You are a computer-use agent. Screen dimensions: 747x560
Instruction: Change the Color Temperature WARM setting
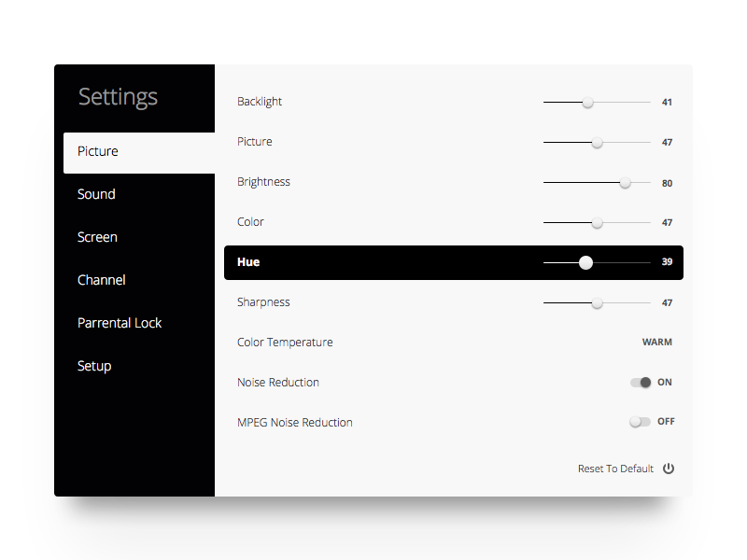(656, 343)
